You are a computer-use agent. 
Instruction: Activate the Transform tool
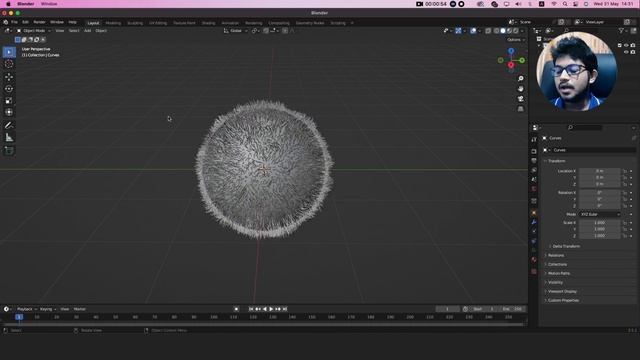9,112
